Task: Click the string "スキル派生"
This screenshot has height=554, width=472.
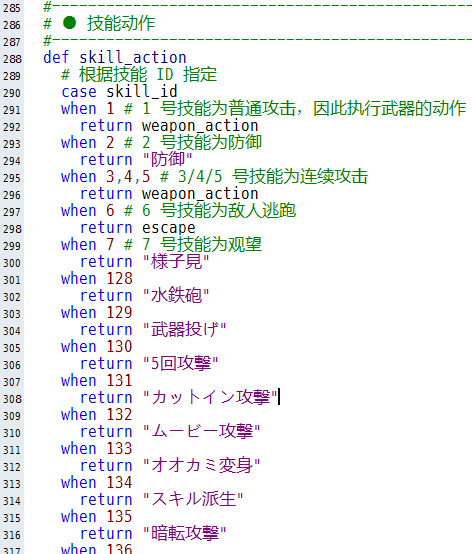Action: pyautogui.click(x=193, y=499)
